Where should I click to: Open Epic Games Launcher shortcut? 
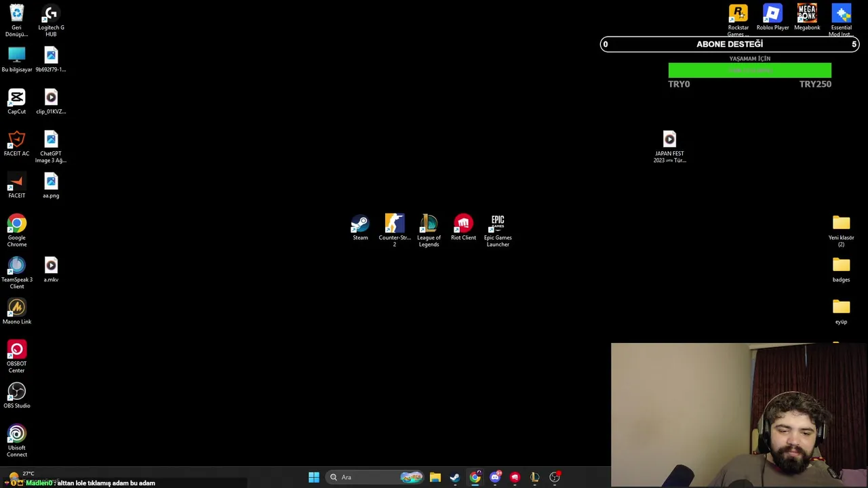point(498,230)
